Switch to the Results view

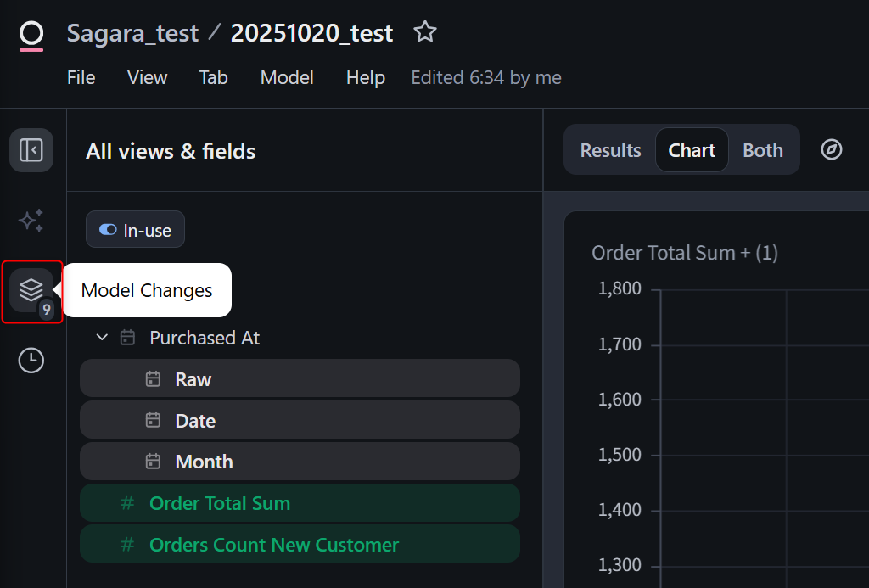pos(610,150)
